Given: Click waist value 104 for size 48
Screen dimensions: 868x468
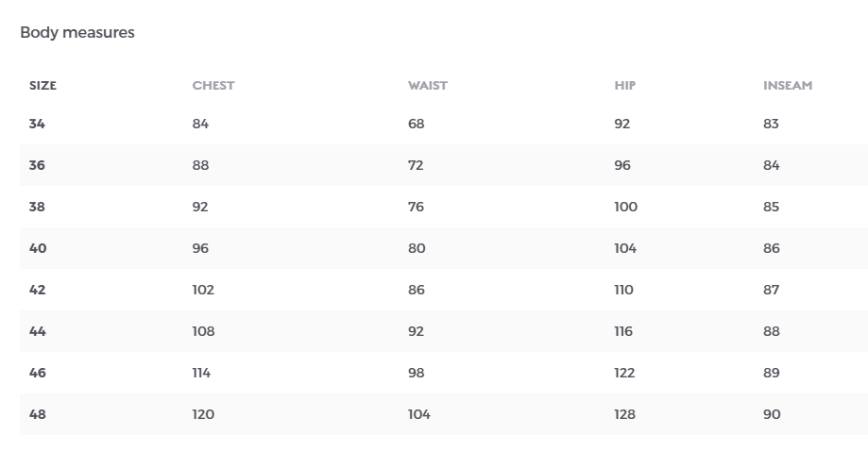Looking at the screenshot, I should coord(419,414).
